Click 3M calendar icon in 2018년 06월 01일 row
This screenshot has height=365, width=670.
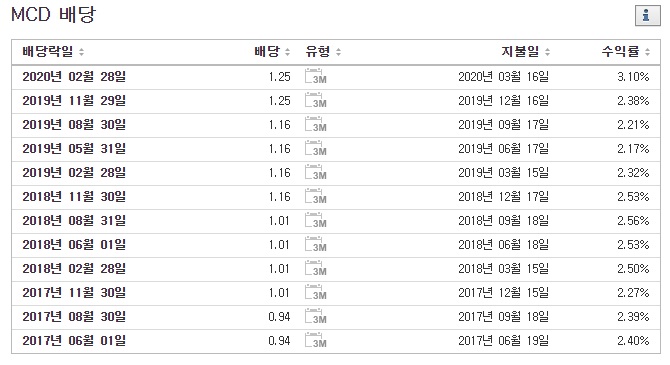(316, 244)
